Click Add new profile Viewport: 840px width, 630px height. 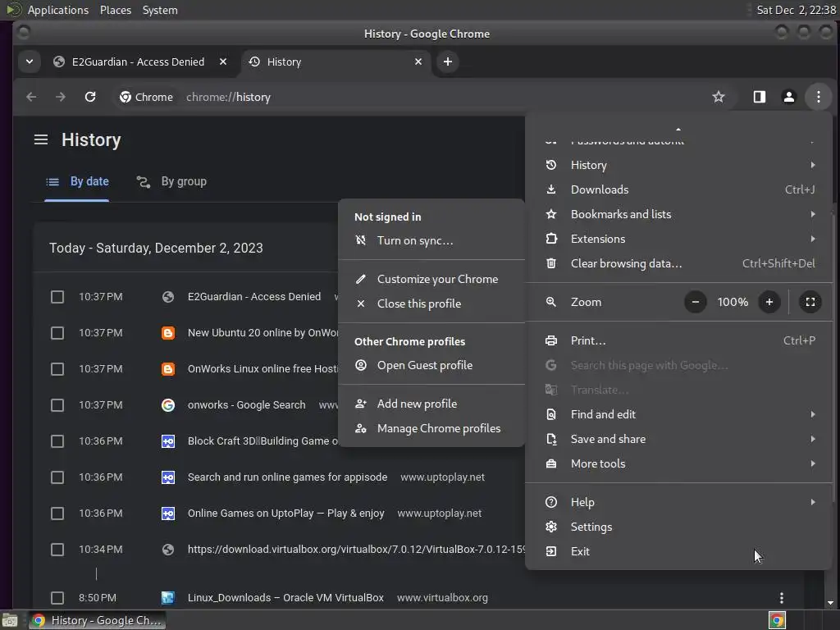(431, 404)
